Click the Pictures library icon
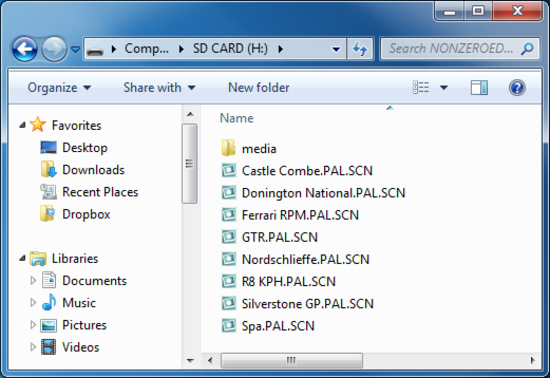Viewport: 550px width, 378px height. 48,325
